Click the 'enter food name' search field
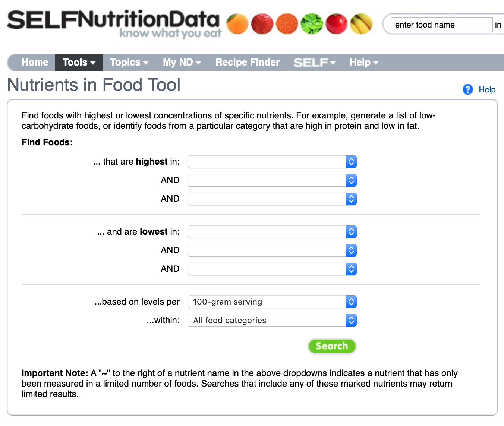Image resolution: width=504 pixels, height=426 pixels. pos(441,25)
